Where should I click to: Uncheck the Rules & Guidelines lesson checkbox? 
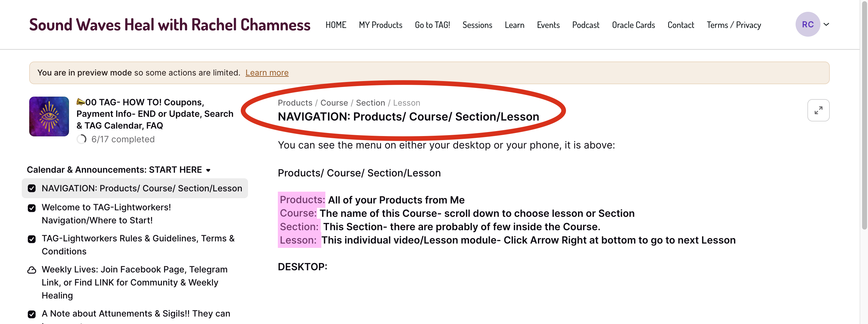[32, 239]
